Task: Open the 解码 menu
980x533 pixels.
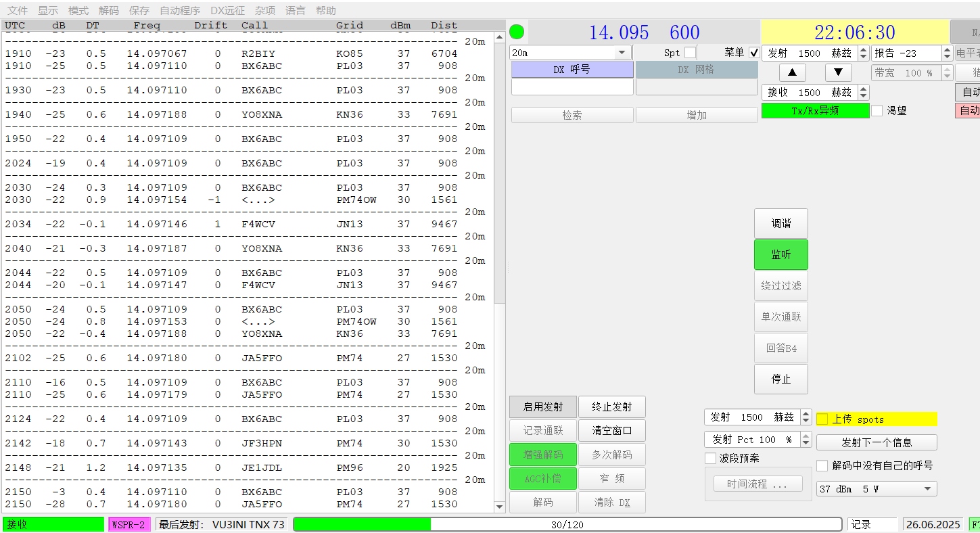Action: 109,11
